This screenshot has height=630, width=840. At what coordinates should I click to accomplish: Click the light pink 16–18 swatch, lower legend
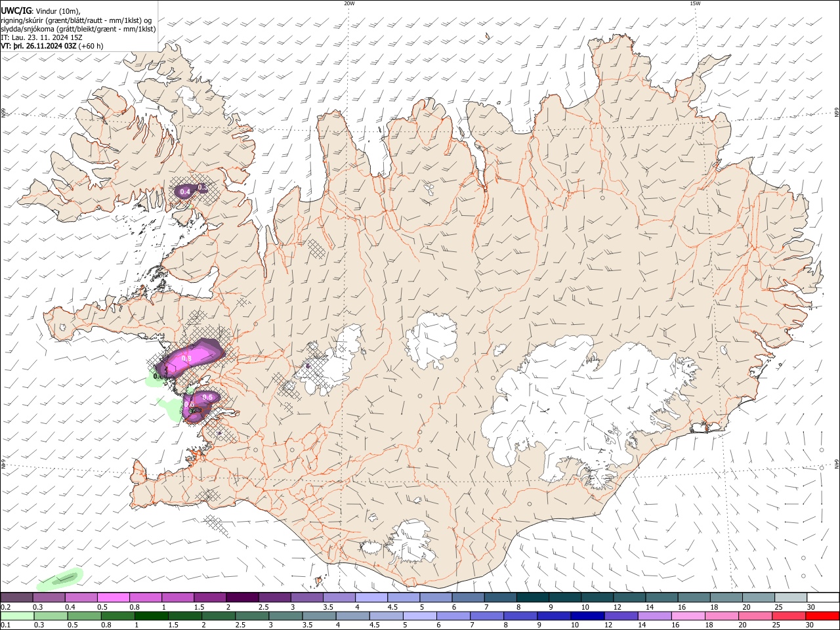click(687, 616)
